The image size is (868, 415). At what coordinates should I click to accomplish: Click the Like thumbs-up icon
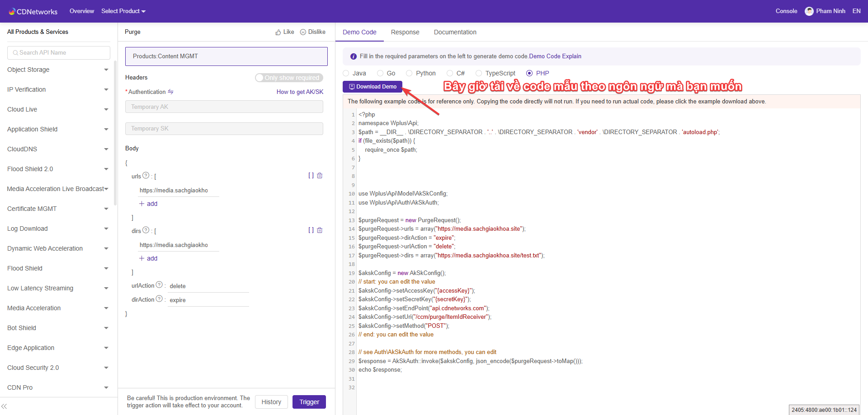(278, 32)
